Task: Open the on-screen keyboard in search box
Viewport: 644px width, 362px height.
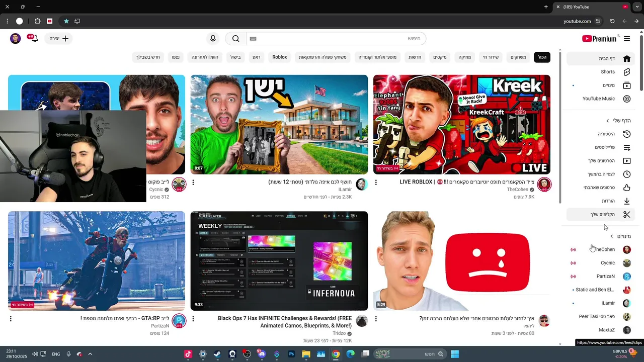Action: point(253,39)
